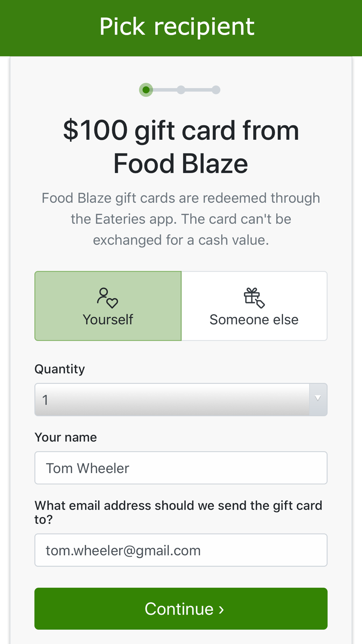
Task: Click the Quantity dropdown arrow icon
Action: coord(318,398)
